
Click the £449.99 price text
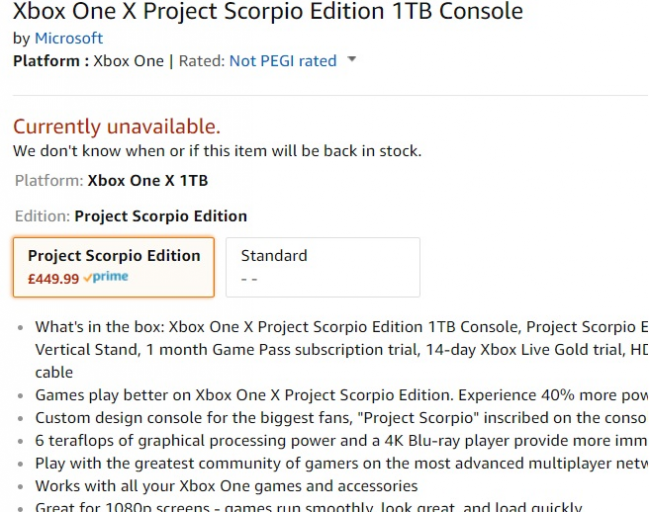(x=53, y=279)
